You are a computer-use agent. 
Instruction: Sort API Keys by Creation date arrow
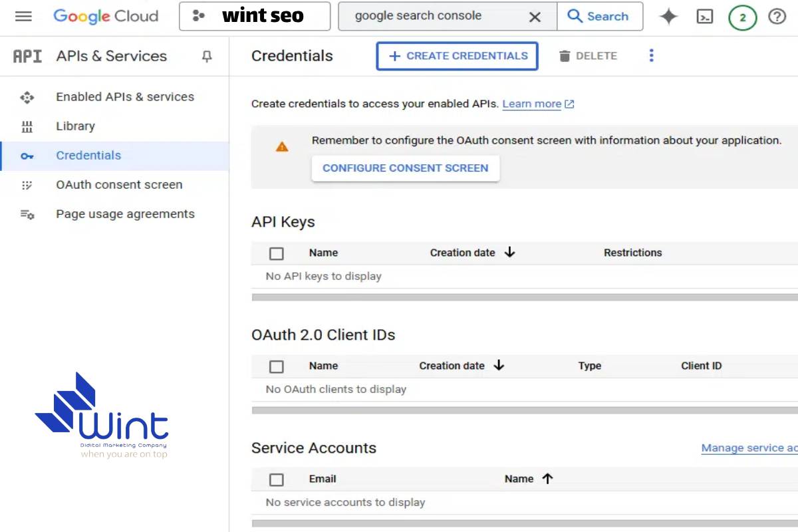(x=509, y=253)
